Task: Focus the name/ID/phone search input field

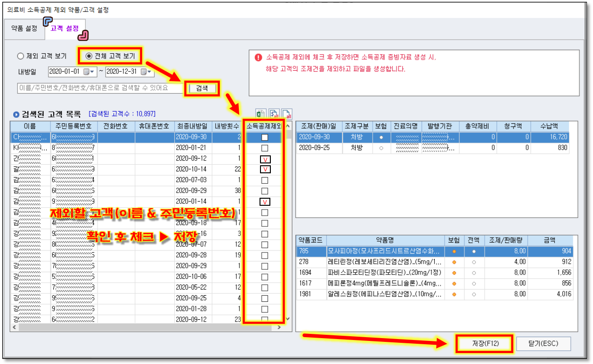Action: point(99,88)
